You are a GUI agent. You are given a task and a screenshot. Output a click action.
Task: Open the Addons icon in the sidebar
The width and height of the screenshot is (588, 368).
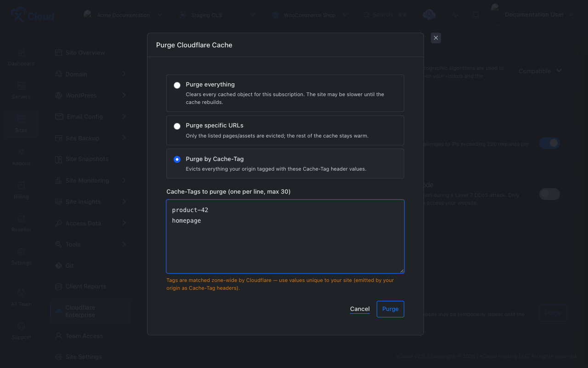coord(21,152)
